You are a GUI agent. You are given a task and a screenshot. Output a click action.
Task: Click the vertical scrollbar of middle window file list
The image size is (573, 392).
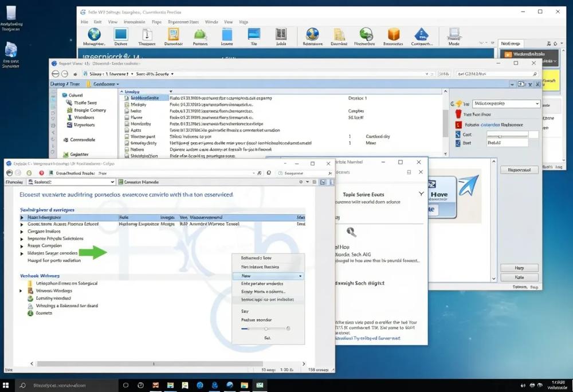click(x=445, y=123)
